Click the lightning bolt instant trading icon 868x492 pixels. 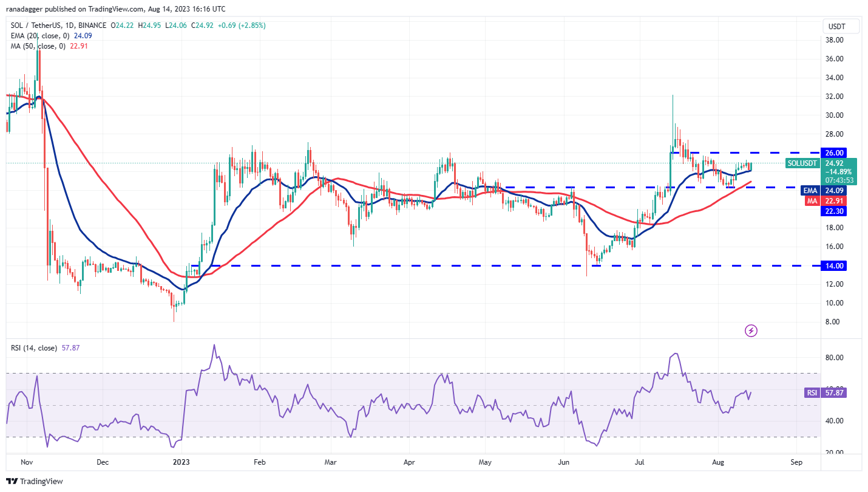[x=751, y=330]
